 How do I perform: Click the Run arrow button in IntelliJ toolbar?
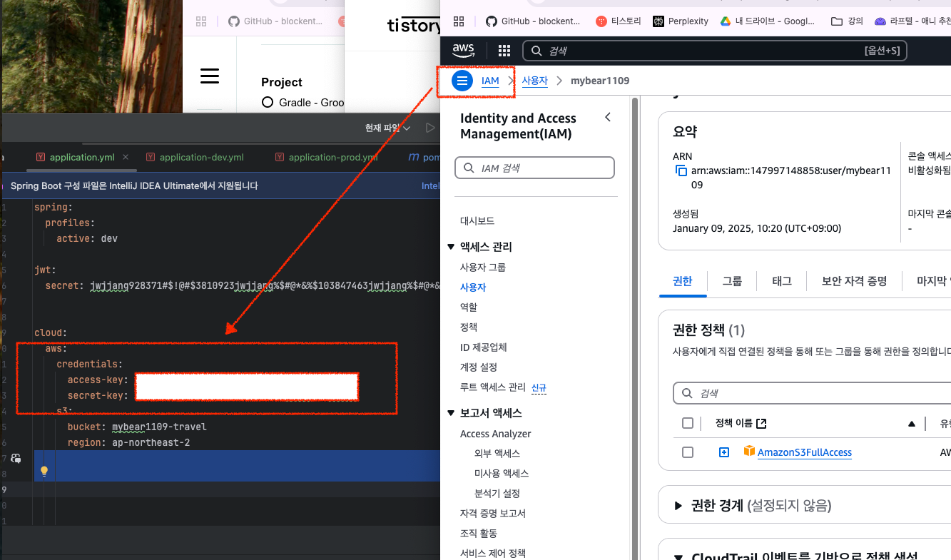(429, 128)
